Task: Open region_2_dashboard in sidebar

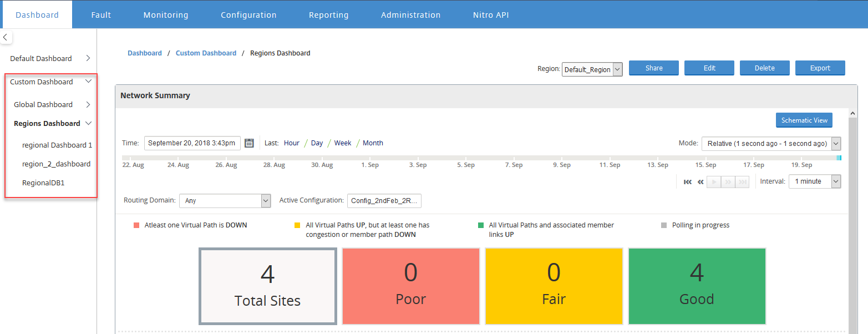Action: [56, 164]
